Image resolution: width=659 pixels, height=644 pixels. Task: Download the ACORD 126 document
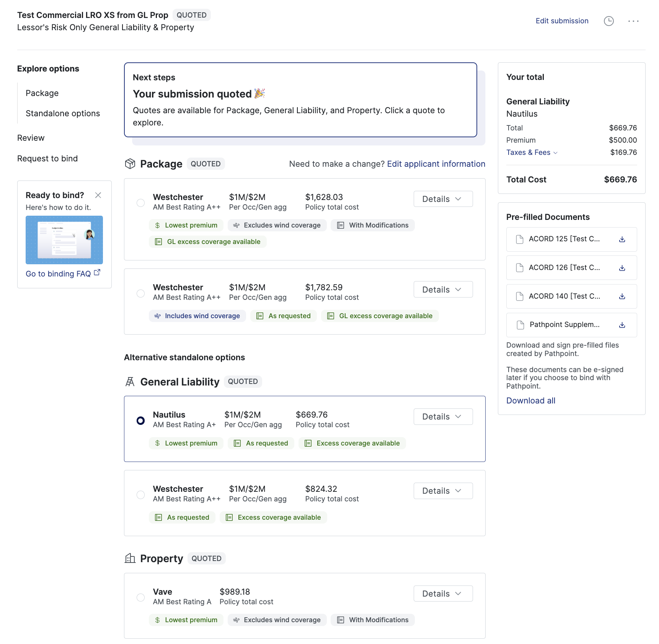click(x=622, y=268)
